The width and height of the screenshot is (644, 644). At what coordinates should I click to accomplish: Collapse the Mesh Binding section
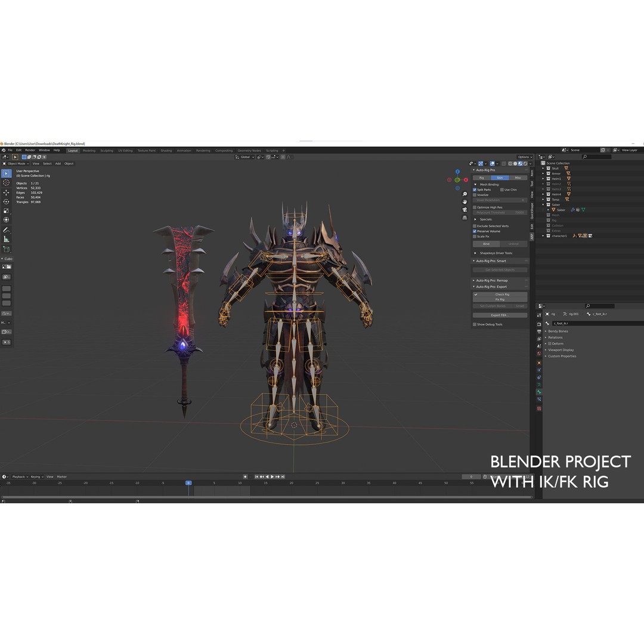pyautogui.click(x=476, y=184)
